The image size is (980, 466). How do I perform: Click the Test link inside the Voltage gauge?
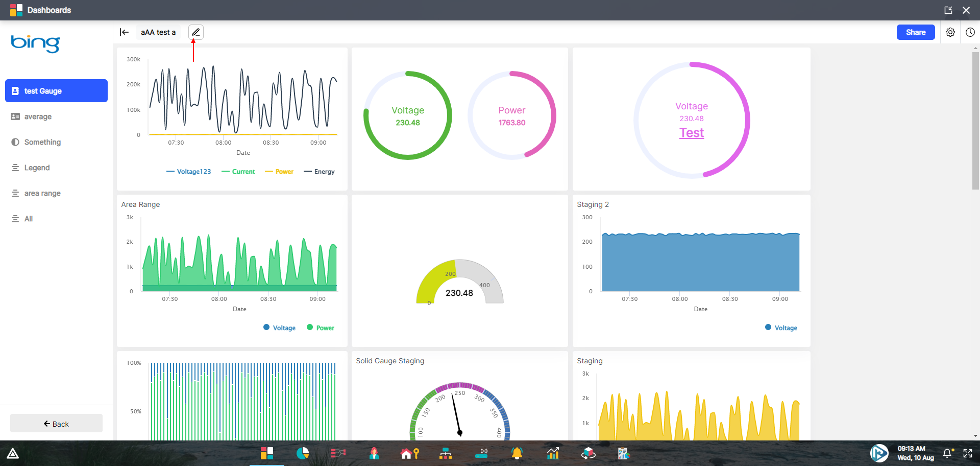(x=691, y=132)
